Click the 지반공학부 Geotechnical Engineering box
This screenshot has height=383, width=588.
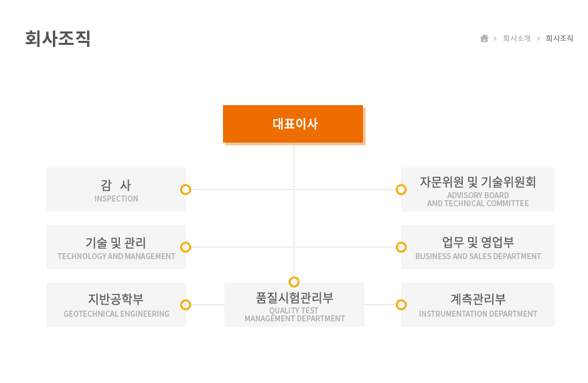coord(117,305)
